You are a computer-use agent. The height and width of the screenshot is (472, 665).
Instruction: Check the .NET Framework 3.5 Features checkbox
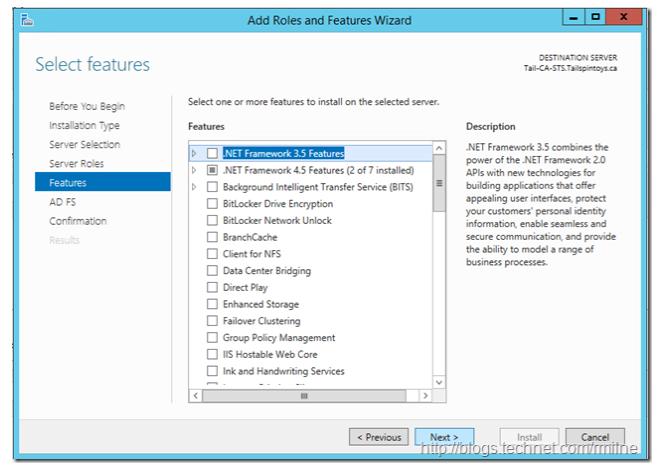[x=212, y=154]
